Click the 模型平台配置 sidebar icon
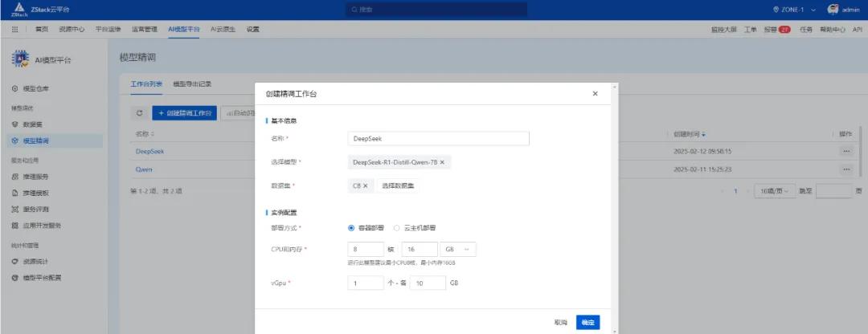Image resolution: width=868 pixels, height=334 pixels. 15,278
